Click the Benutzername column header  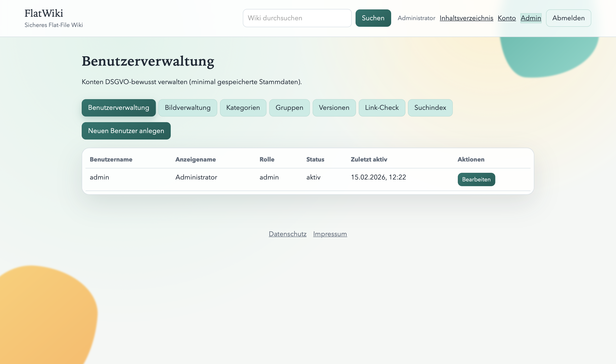pyautogui.click(x=111, y=159)
